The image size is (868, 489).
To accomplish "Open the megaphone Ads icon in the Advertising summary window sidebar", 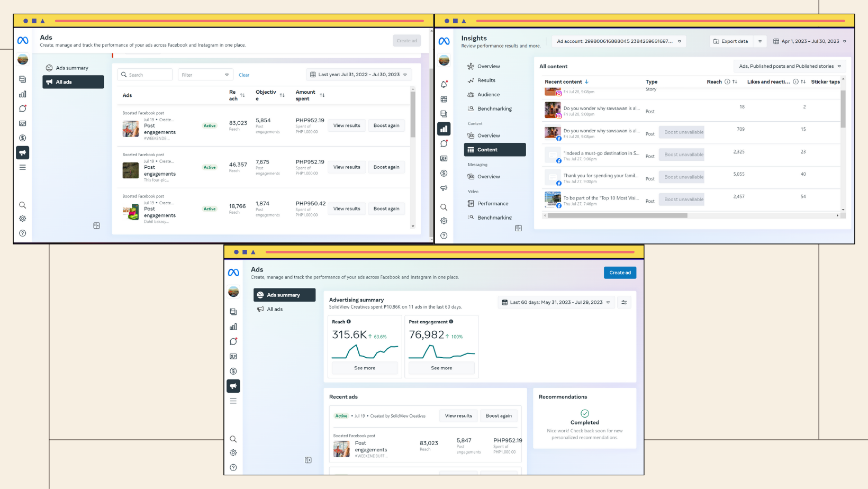I will pyautogui.click(x=233, y=386).
